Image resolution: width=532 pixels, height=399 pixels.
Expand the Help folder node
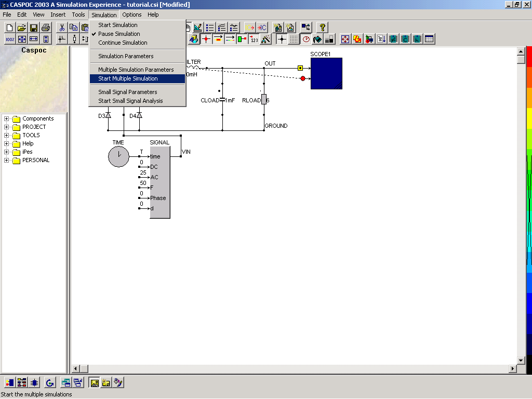6,143
